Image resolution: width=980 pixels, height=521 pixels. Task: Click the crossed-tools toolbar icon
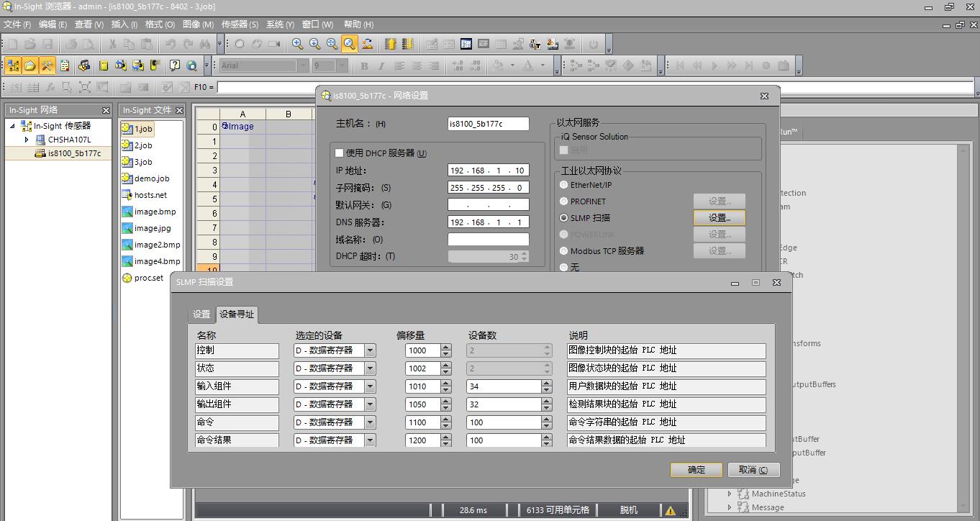click(47, 65)
